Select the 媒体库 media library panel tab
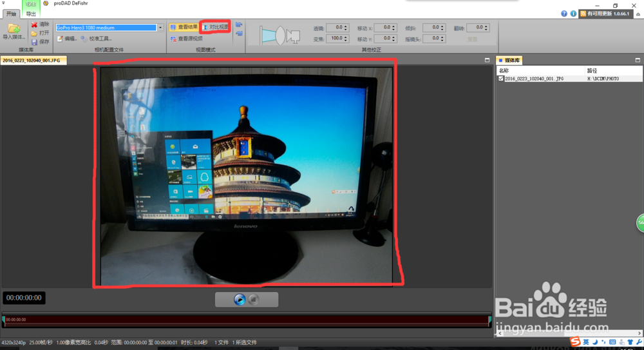 click(x=509, y=61)
